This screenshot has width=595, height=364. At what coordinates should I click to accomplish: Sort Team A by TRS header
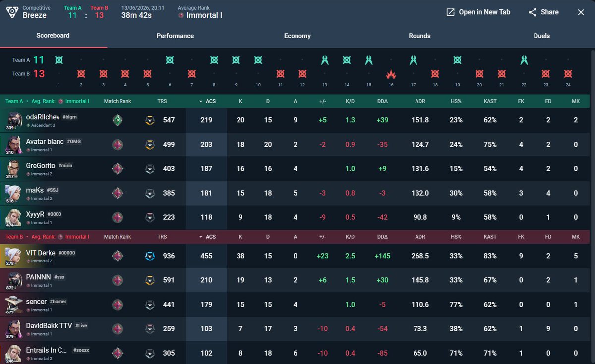(162, 101)
